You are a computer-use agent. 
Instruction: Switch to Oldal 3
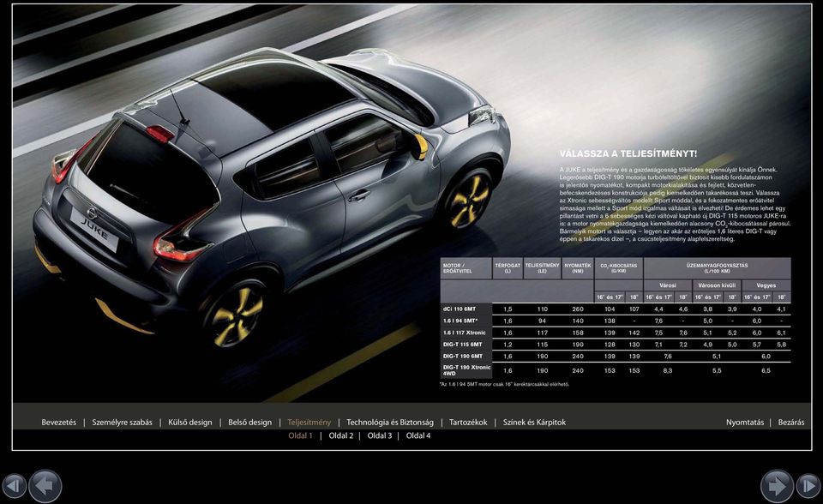click(x=380, y=435)
